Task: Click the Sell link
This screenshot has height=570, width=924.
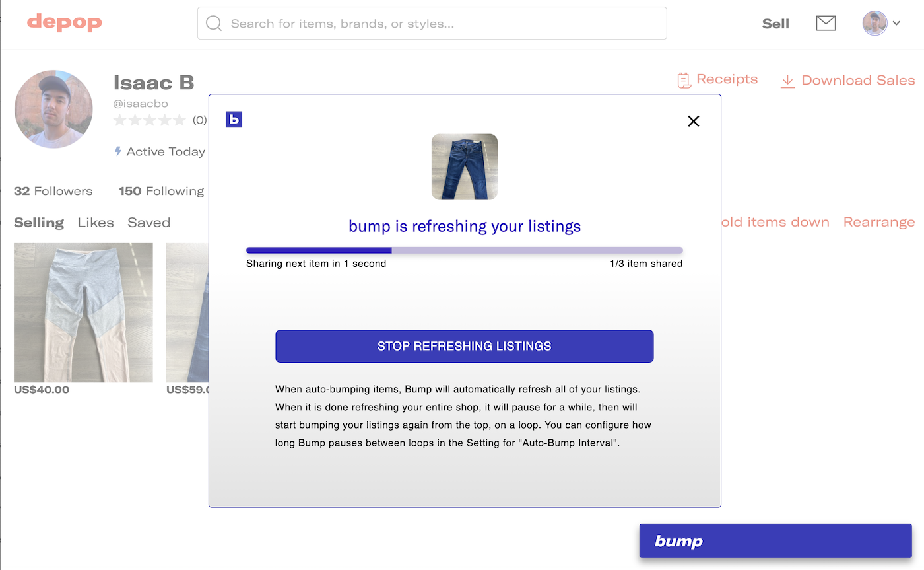Action: tap(775, 24)
